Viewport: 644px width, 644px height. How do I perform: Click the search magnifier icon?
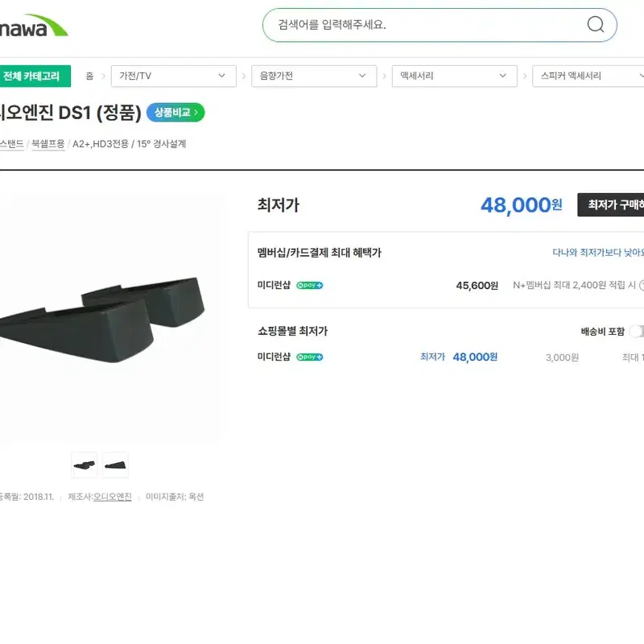[595, 25]
